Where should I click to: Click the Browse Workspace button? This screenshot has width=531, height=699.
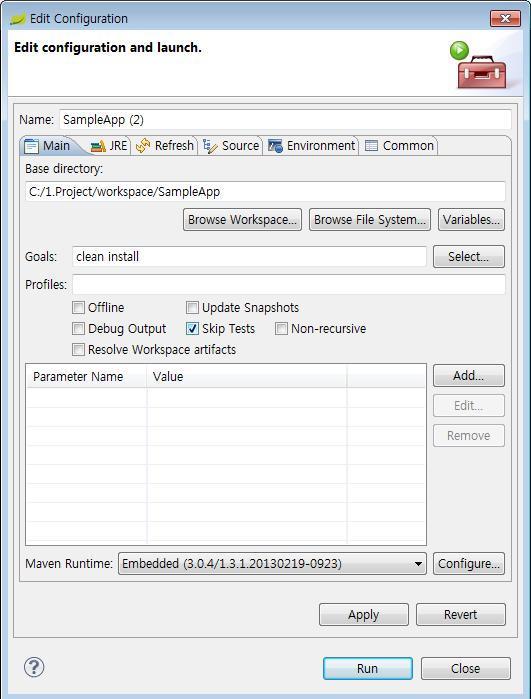click(242, 220)
